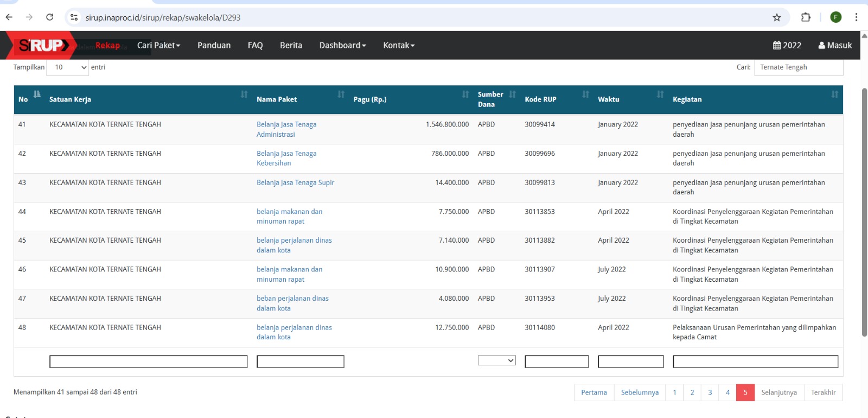This screenshot has height=418, width=868.
Task: Open the 2022 year calendar selector
Action: pos(787,46)
